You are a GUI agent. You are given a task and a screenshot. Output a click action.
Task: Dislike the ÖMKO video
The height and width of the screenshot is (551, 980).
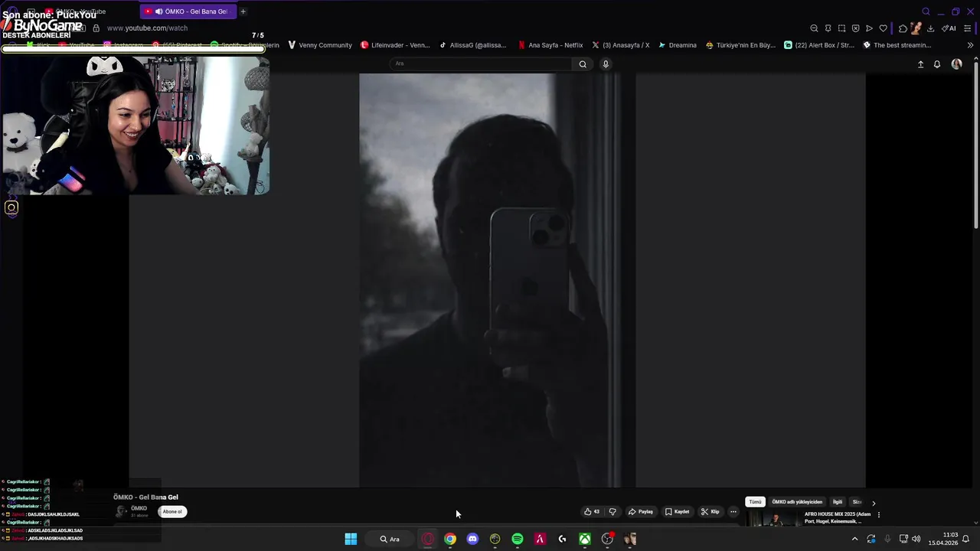612,512
